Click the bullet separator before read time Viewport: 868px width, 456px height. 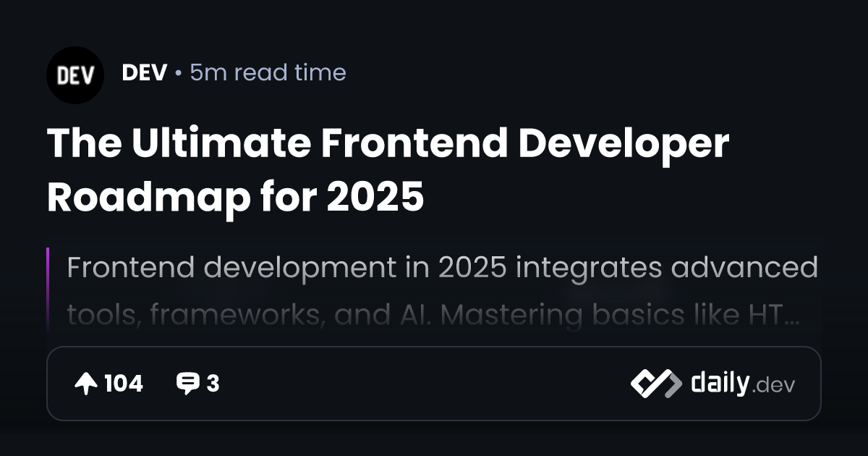coord(179,73)
